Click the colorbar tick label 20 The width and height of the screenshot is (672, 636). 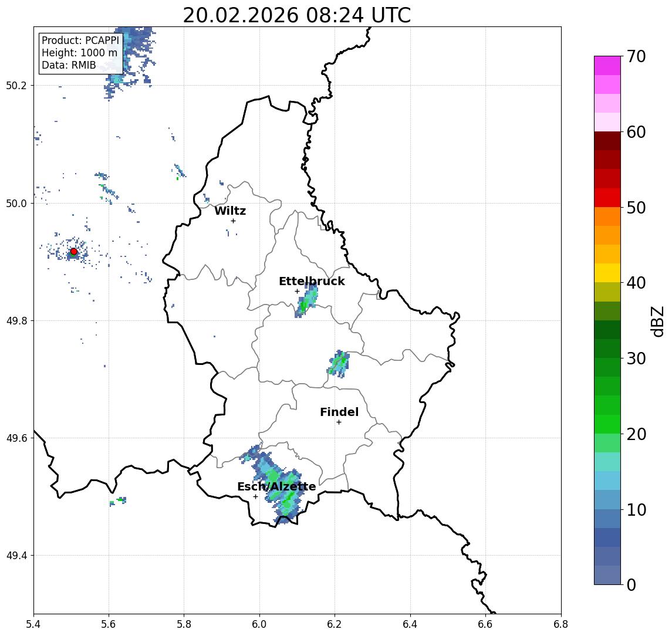coord(636,434)
